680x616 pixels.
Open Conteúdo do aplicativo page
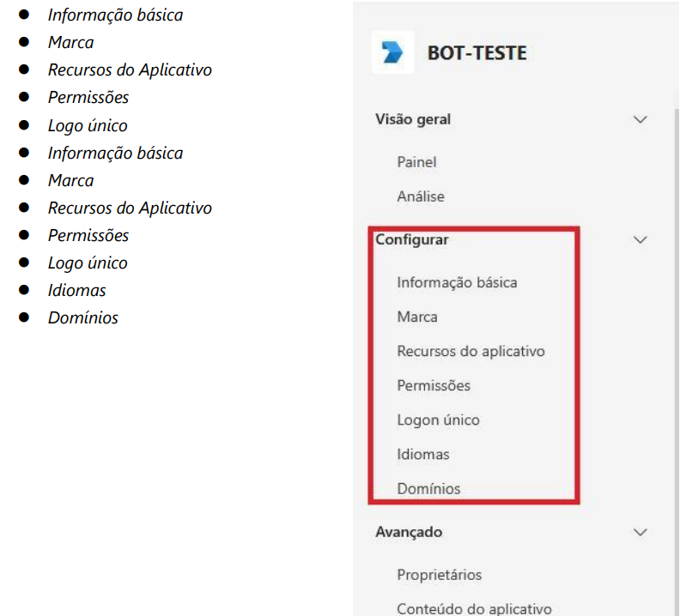click(x=474, y=608)
